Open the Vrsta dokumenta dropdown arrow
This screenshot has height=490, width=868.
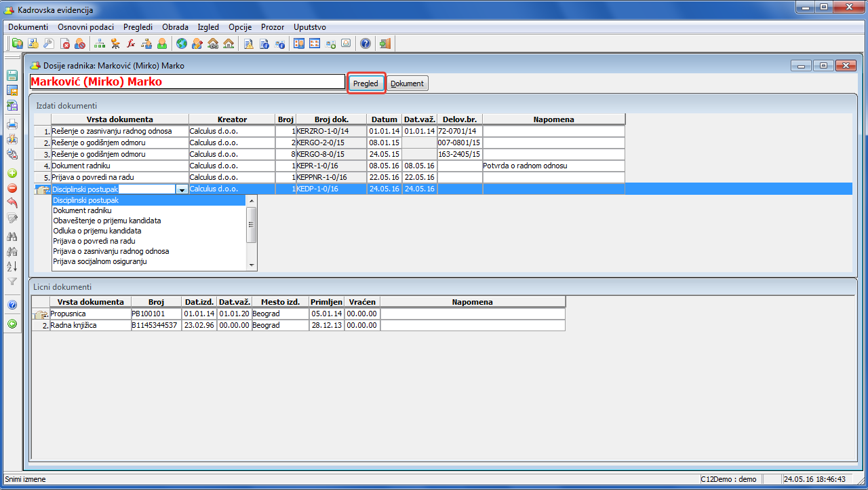182,190
